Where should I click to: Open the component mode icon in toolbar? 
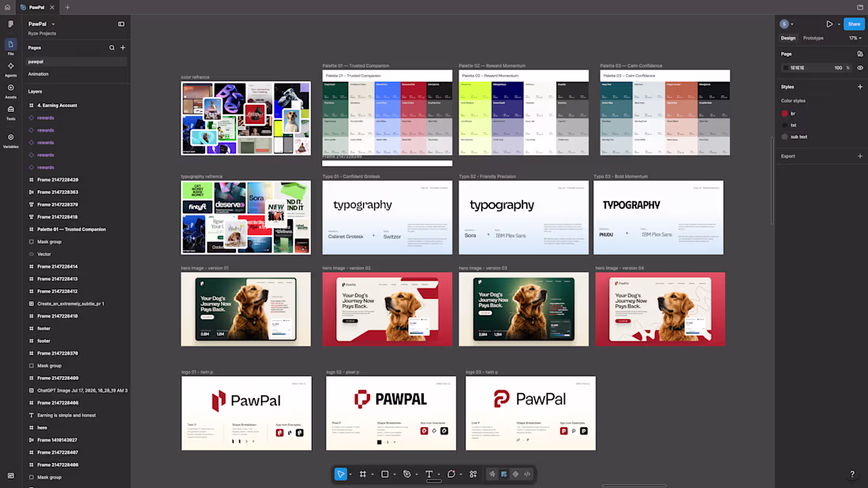pyautogui.click(x=515, y=474)
